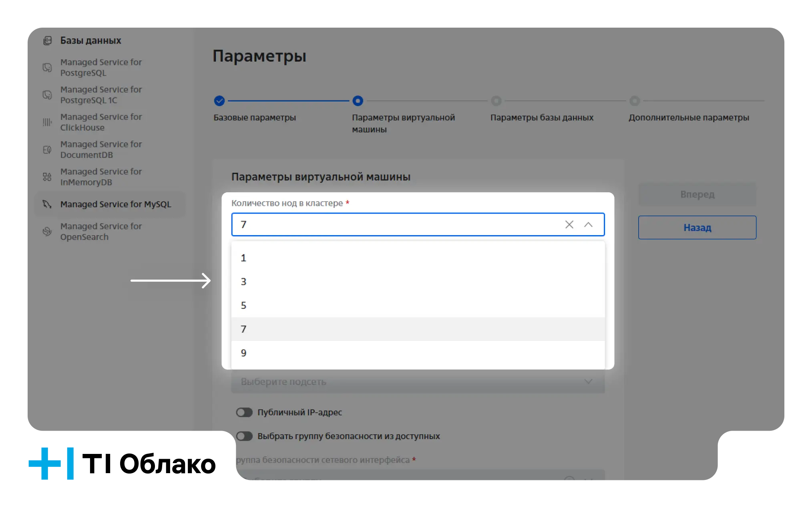Click the DocumentDB service icon
Screen dimensions: 812x508
click(x=47, y=149)
